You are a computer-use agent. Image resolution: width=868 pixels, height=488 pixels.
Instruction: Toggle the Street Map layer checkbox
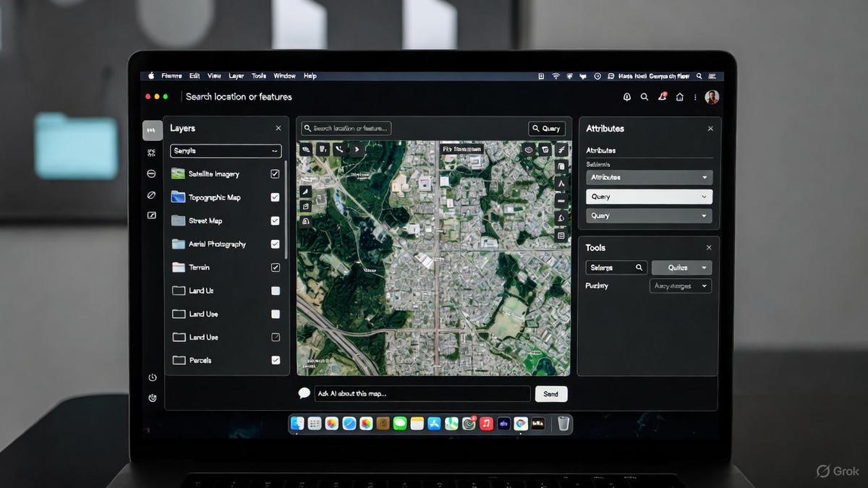click(x=275, y=221)
